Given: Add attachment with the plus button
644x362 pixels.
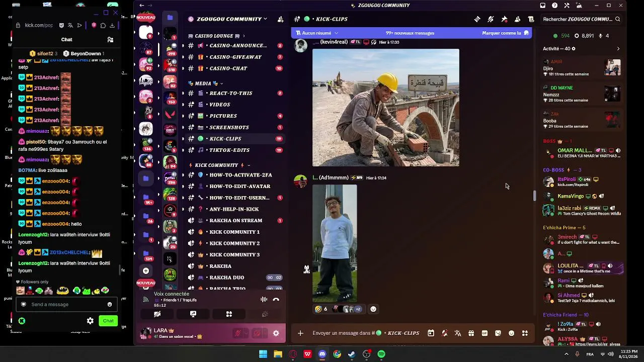Looking at the screenshot, I should 300,333.
